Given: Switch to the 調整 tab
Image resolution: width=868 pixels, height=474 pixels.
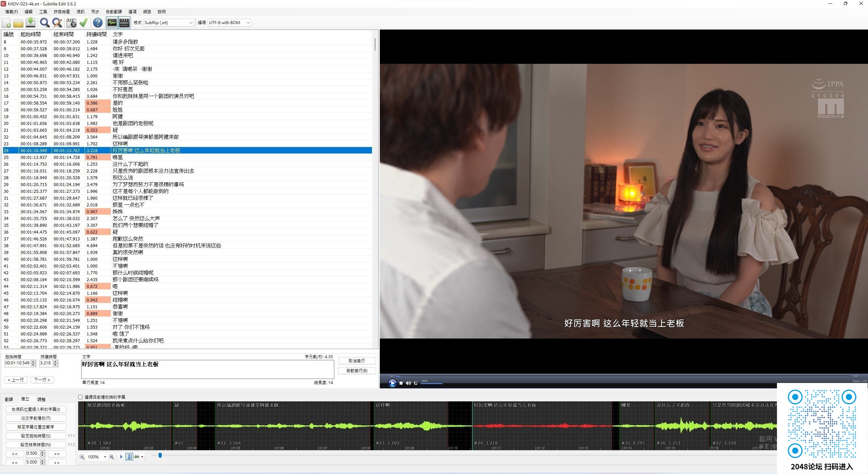Looking at the screenshot, I should click(x=41, y=399).
